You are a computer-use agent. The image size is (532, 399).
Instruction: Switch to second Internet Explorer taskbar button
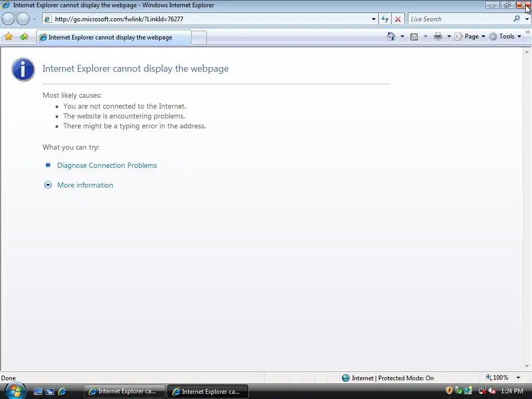coord(208,392)
